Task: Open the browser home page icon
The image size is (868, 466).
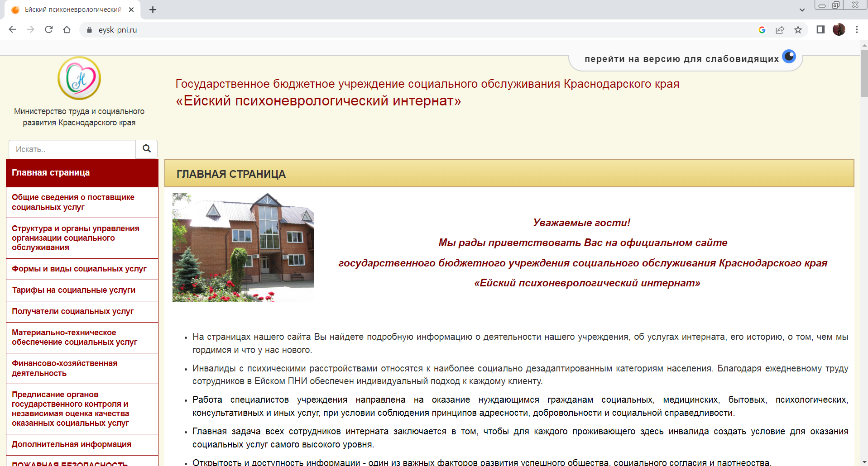Action: coord(67,29)
